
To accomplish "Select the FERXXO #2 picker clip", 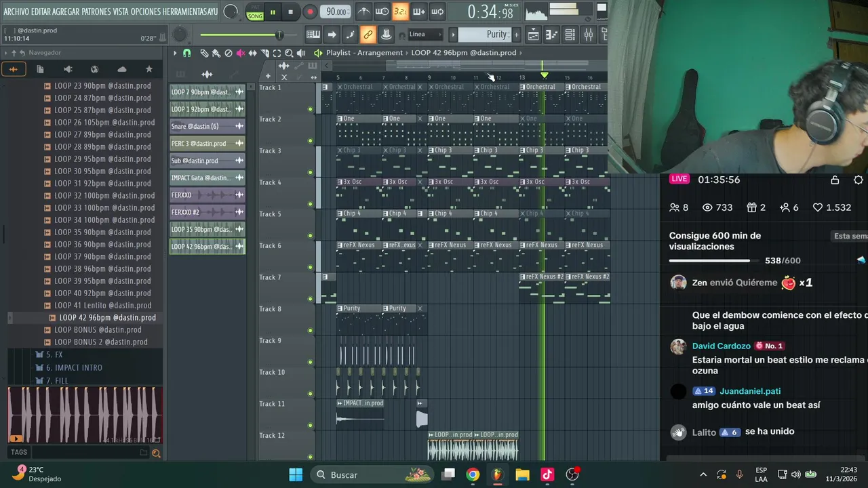I will coord(207,212).
